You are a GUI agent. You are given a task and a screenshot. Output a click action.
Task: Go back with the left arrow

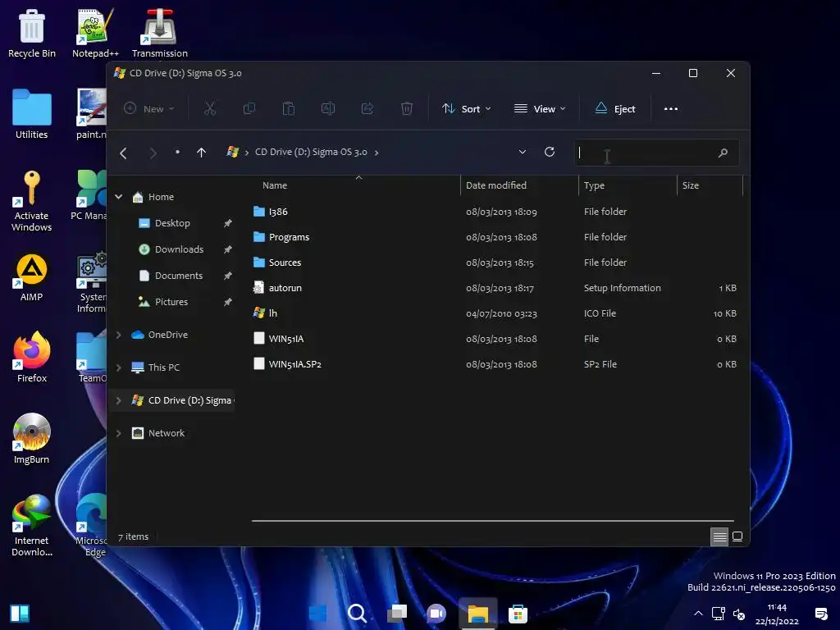pyautogui.click(x=123, y=153)
